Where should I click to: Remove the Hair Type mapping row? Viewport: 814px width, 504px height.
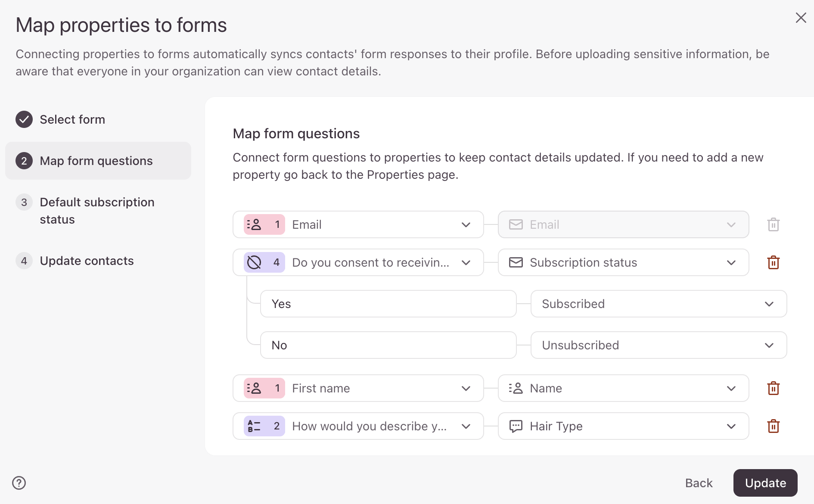[x=773, y=426]
